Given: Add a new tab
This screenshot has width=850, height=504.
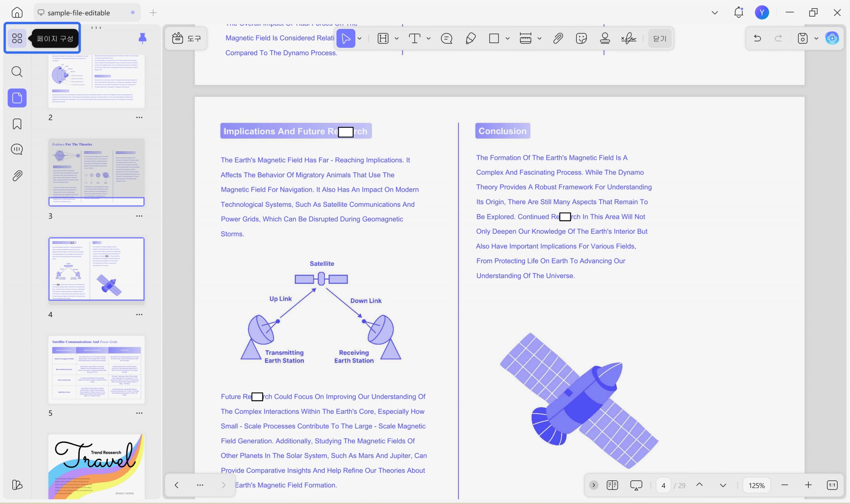Looking at the screenshot, I should click(153, 13).
